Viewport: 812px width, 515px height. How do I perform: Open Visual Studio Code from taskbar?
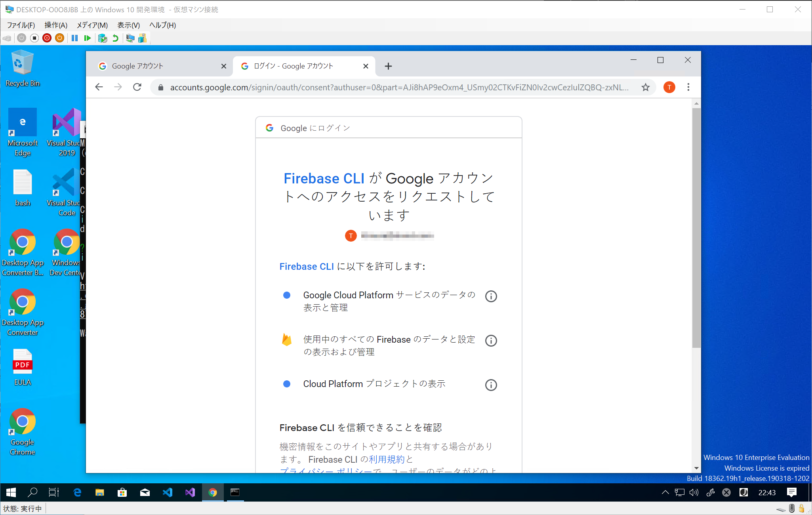click(x=168, y=492)
